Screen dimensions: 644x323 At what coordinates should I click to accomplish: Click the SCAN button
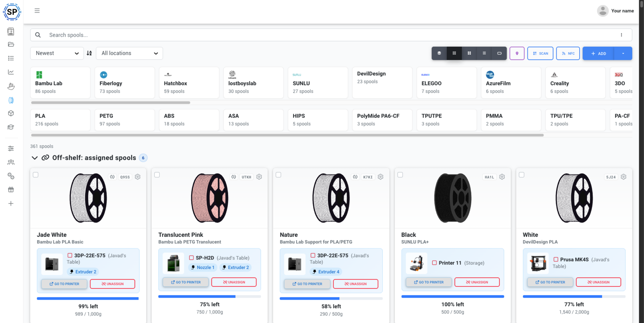(x=541, y=53)
